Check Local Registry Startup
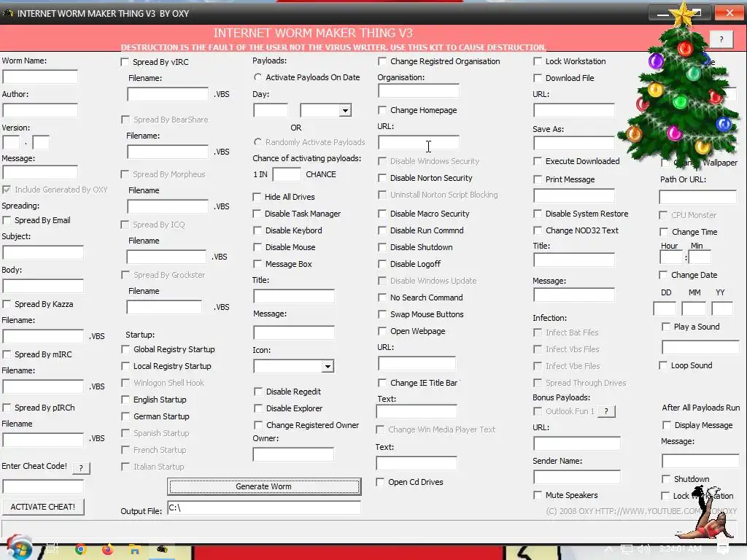The height and width of the screenshot is (560, 747). (x=125, y=366)
